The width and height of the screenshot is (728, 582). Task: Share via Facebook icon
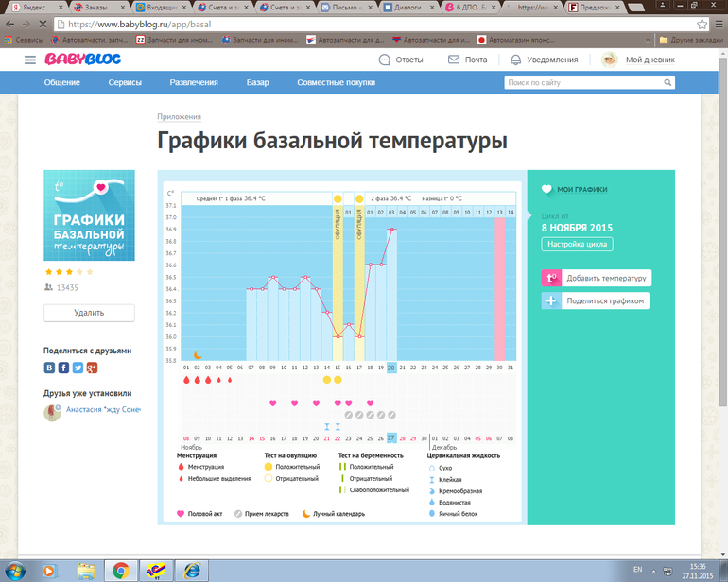(x=63, y=368)
